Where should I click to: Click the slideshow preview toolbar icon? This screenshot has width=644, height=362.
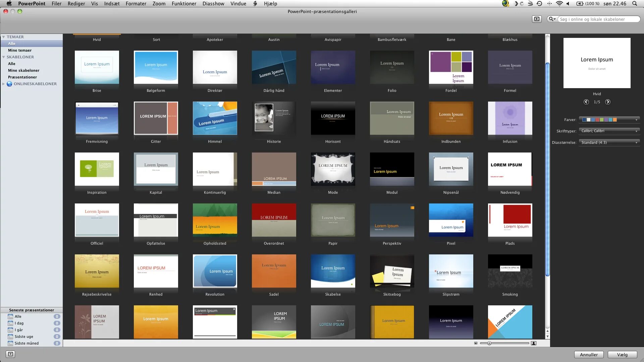coord(537,19)
